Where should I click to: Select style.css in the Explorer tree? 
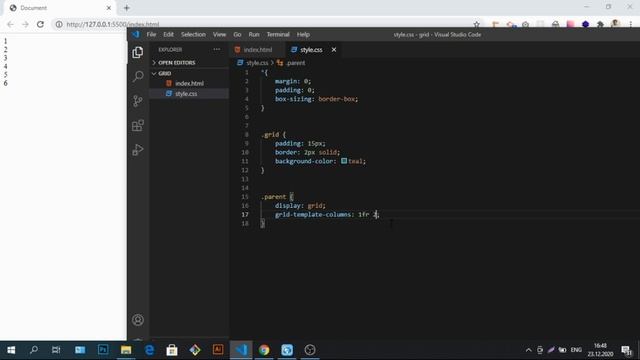coord(189,94)
